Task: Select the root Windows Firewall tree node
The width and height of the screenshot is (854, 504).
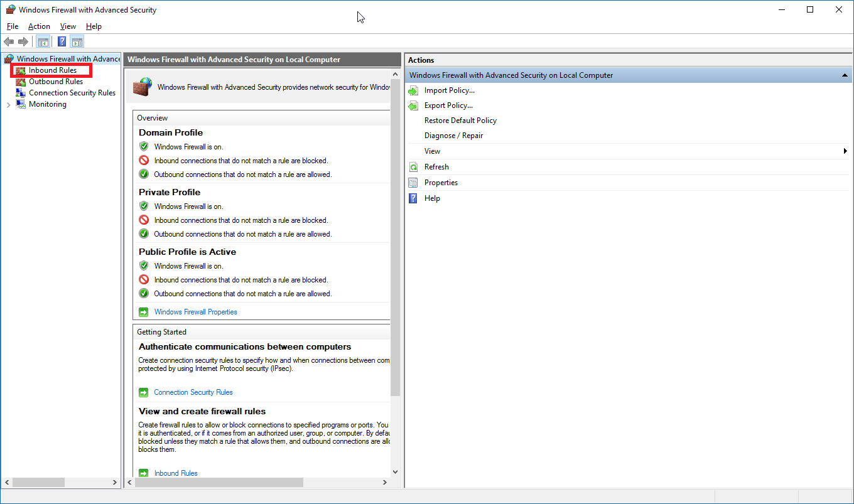Action: pyautogui.click(x=68, y=59)
